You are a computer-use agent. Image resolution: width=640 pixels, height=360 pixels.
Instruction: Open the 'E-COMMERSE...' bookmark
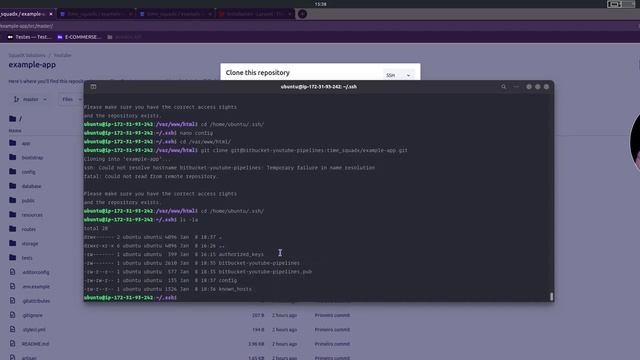pos(79,37)
